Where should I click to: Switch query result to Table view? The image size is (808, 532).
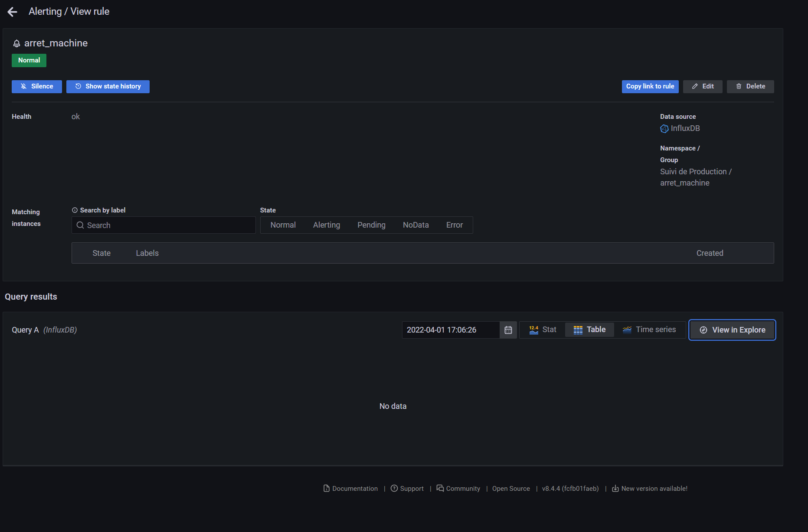589,330
